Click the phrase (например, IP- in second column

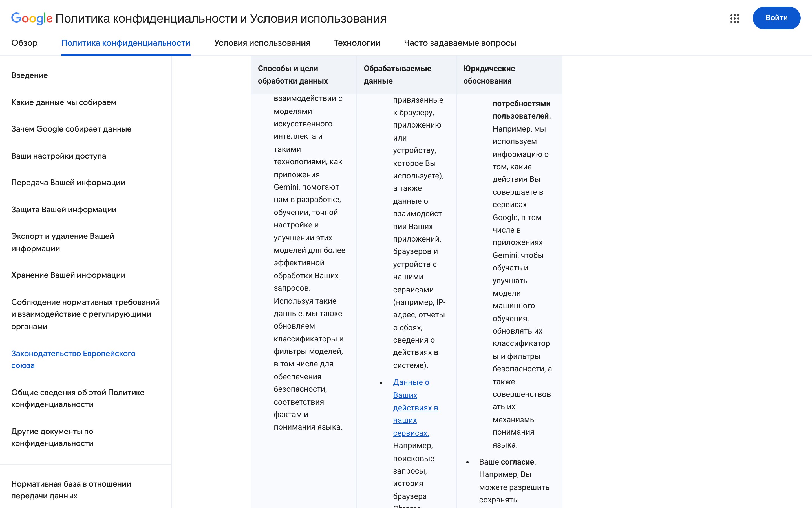click(x=420, y=302)
